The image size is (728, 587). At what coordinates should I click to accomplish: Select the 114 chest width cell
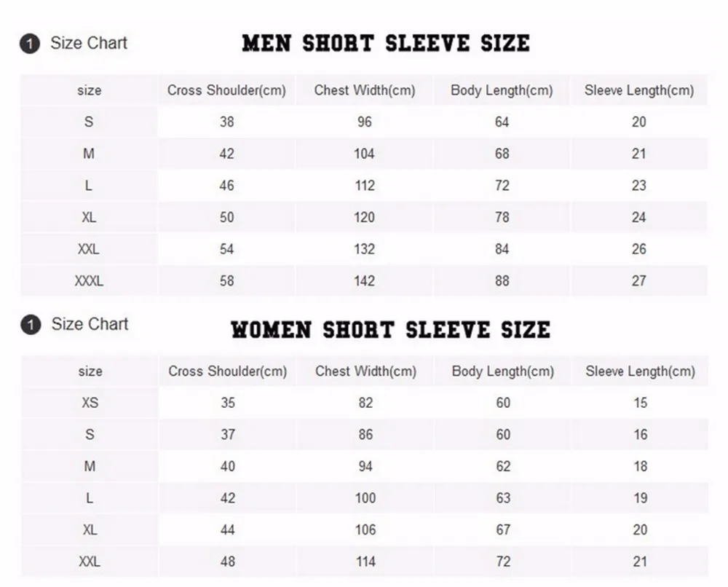365,562
